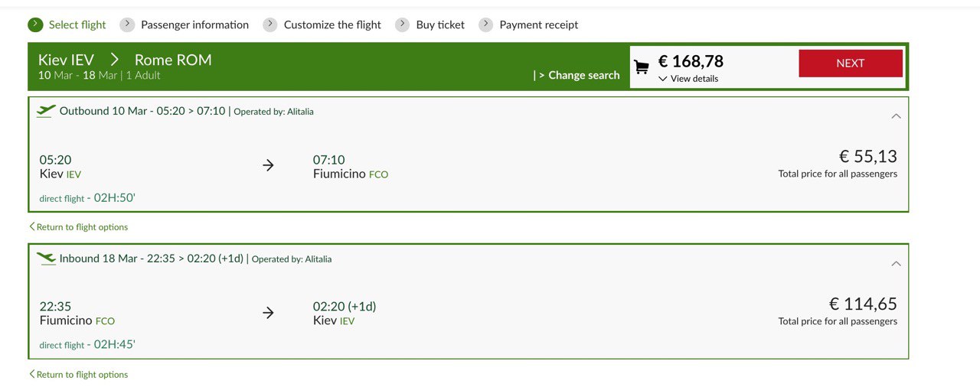Click the arrow between Fiumicino and Kiev
This screenshot has height=387, width=980.
pyautogui.click(x=268, y=312)
